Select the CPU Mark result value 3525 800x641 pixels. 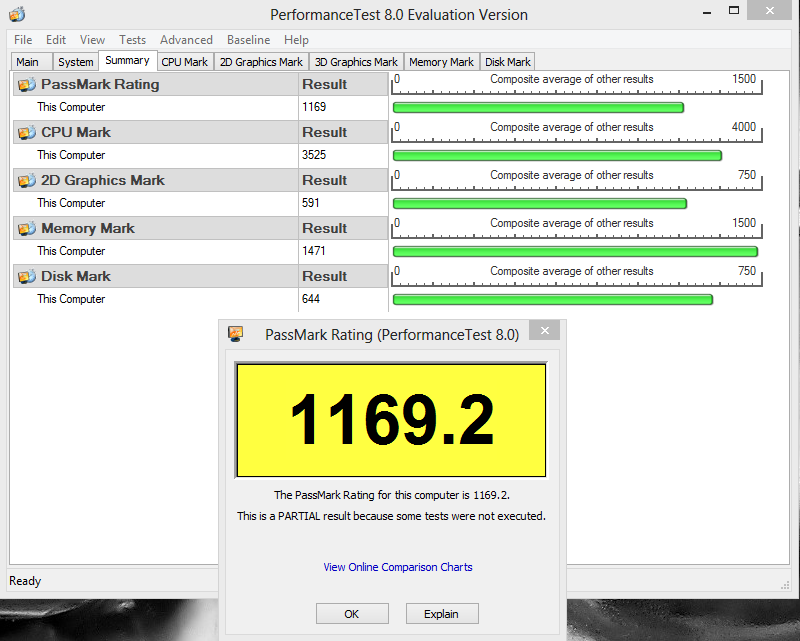(314, 155)
